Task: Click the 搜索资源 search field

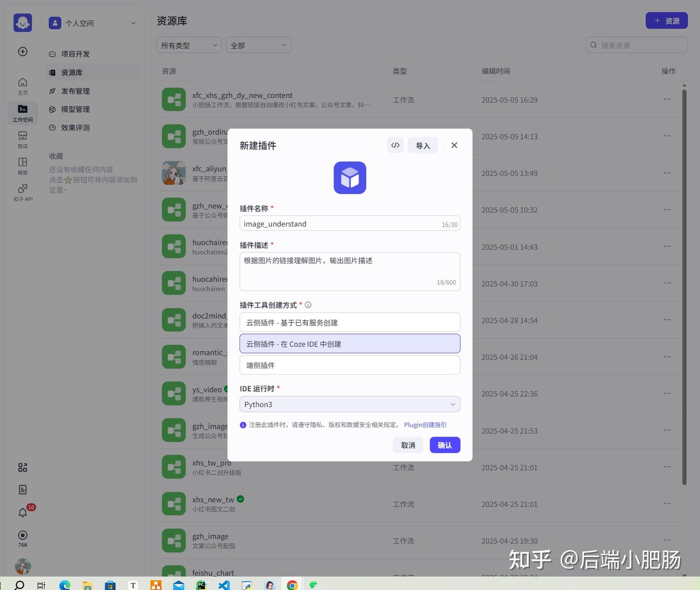Action: click(x=637, y=45)
